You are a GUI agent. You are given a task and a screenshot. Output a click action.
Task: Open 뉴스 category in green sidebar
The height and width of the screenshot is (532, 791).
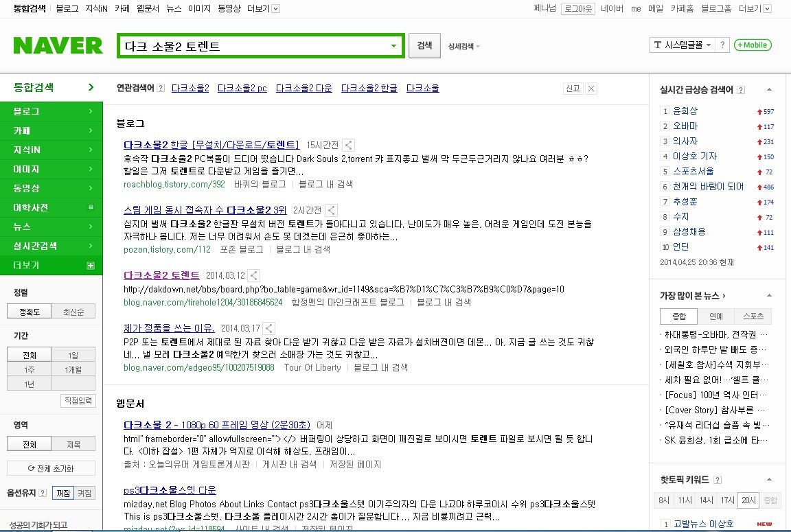51,227
